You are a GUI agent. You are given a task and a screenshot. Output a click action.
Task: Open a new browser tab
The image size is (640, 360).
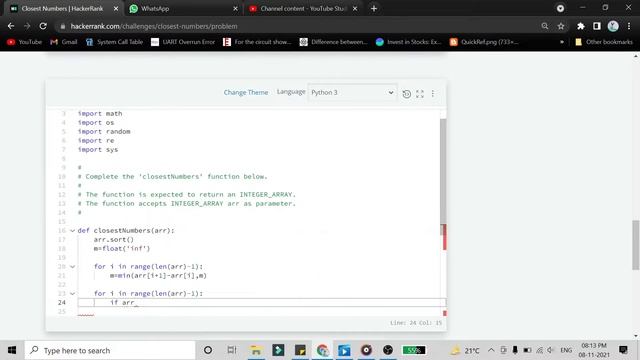pos(374,9)
